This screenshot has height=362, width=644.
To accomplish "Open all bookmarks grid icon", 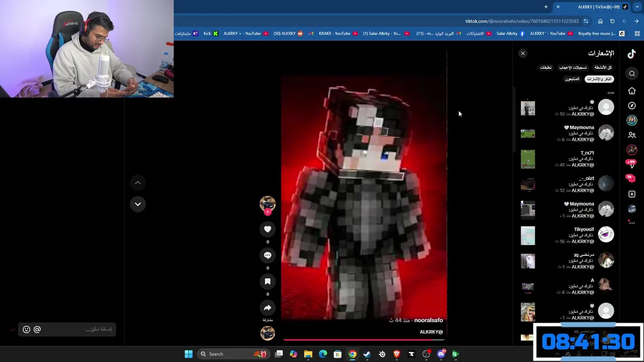I will tap(637, 34).
